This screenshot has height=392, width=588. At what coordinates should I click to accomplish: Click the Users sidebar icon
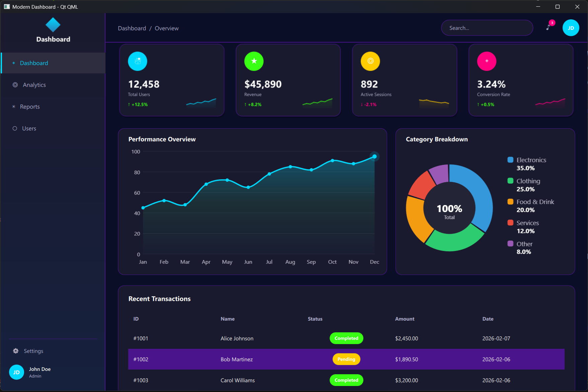15,128
